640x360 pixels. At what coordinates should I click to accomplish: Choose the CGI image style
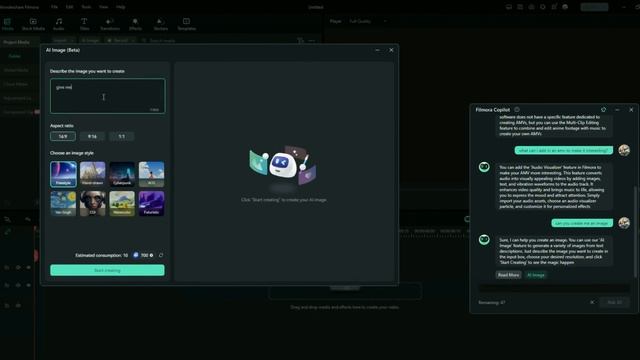coord(93,203)
